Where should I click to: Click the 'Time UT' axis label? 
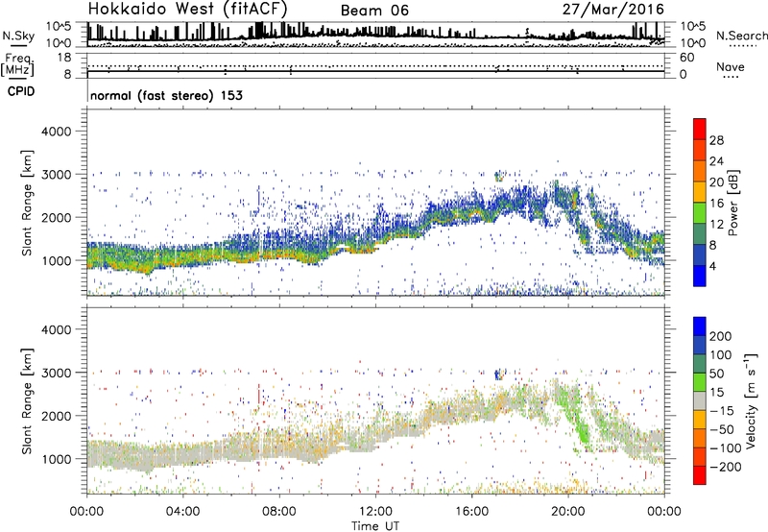tap(375, 525)
